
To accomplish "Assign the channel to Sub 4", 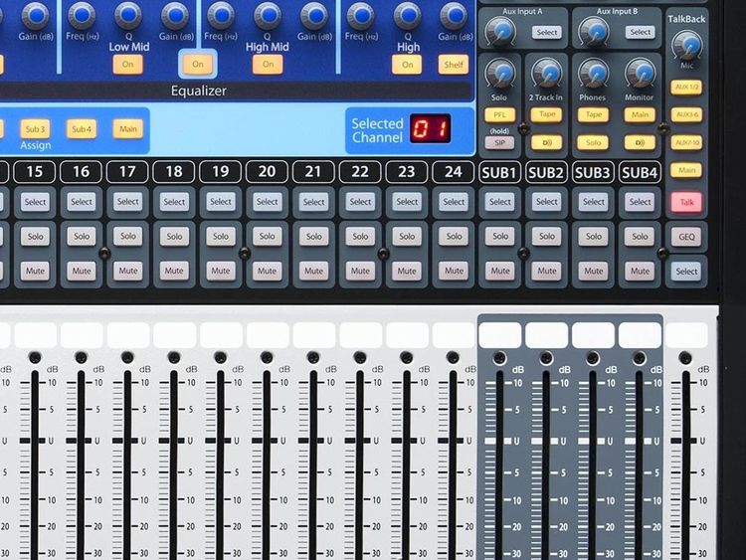I will click(x=82, y=129).
